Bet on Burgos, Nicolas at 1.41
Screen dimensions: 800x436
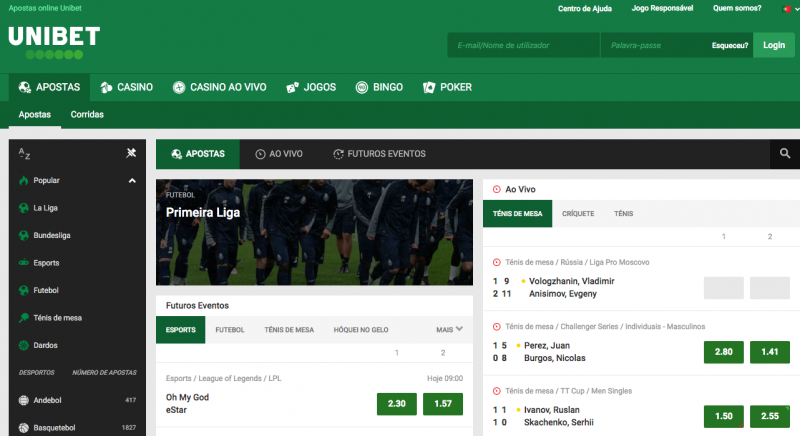(769, 352)
